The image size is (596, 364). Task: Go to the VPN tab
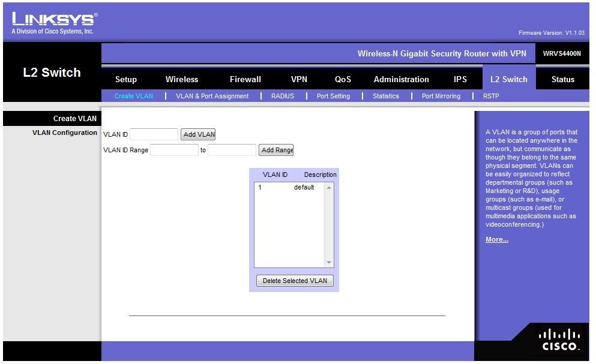point(299,79)
